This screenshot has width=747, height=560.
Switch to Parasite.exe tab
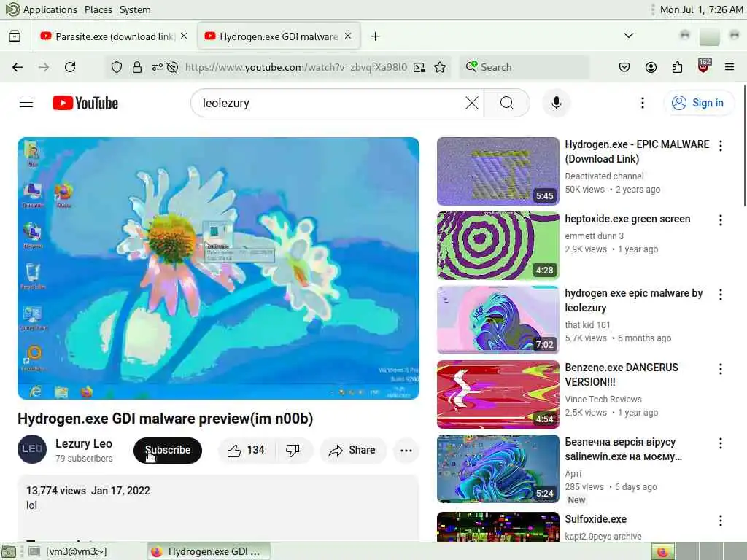pos(114,36)
